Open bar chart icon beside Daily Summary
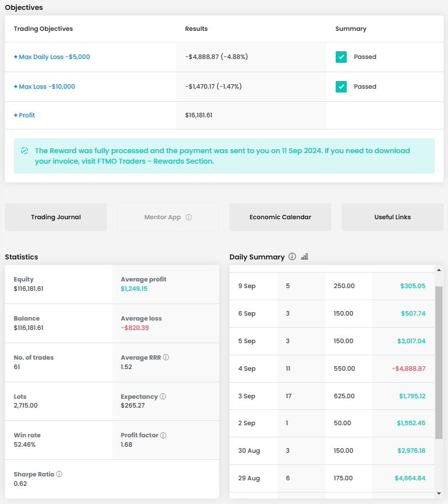The height and width of the screenshot is (504, 448). coord(305,257)
